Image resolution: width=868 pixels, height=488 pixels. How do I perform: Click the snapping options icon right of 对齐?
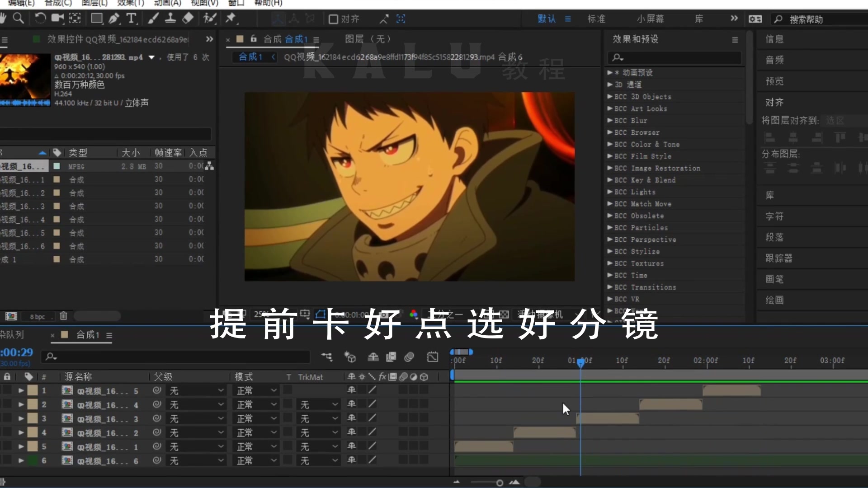[x=384, y=19]
